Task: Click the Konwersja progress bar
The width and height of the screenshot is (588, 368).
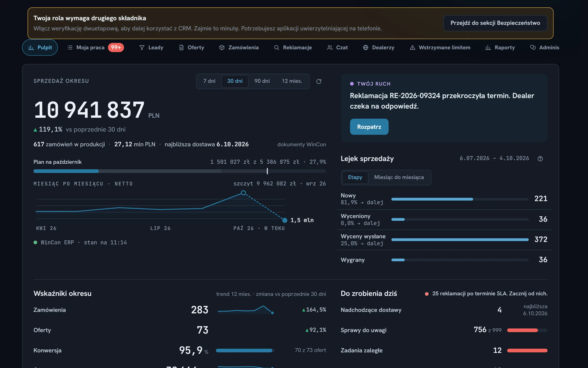Action: 245,351
